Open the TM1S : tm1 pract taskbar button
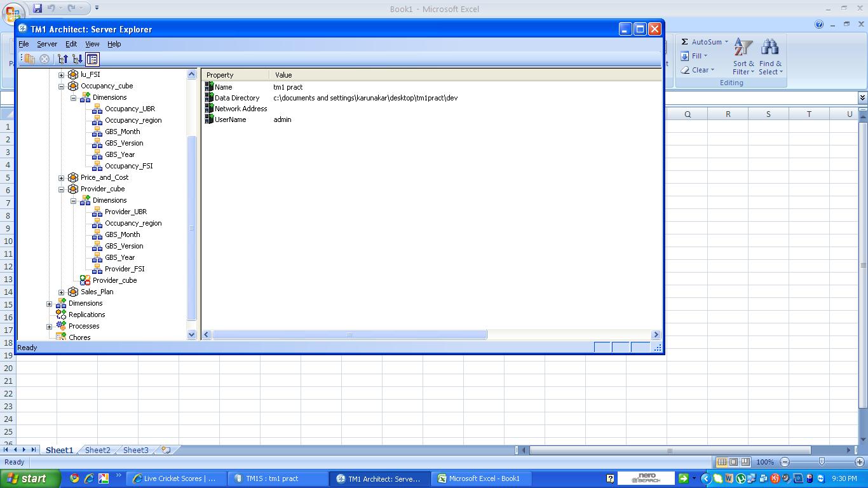Screen dimensions: 868x488 (x=277, y=478)
